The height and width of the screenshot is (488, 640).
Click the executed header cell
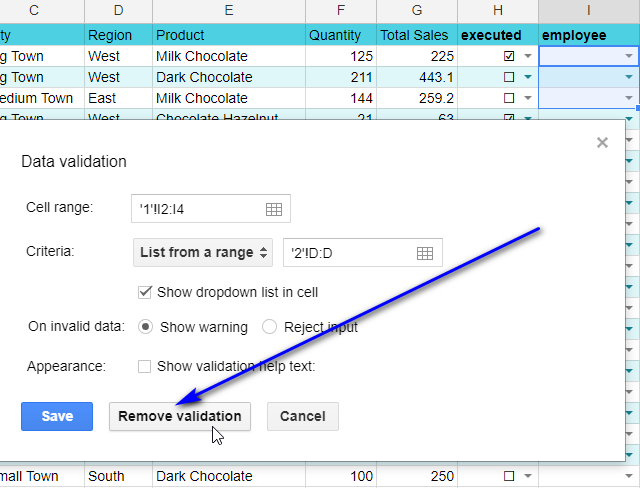tap(498, 35)
